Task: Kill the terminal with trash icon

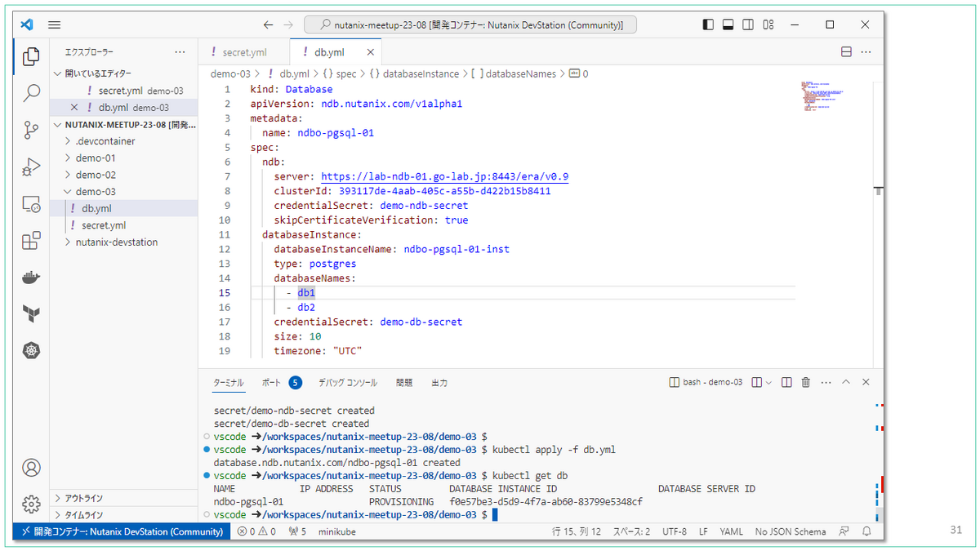Action: point(805,382)
